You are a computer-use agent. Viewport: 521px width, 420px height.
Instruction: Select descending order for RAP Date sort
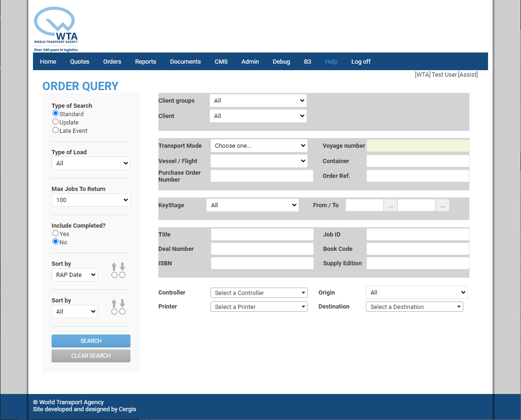[x=123, y=275]
